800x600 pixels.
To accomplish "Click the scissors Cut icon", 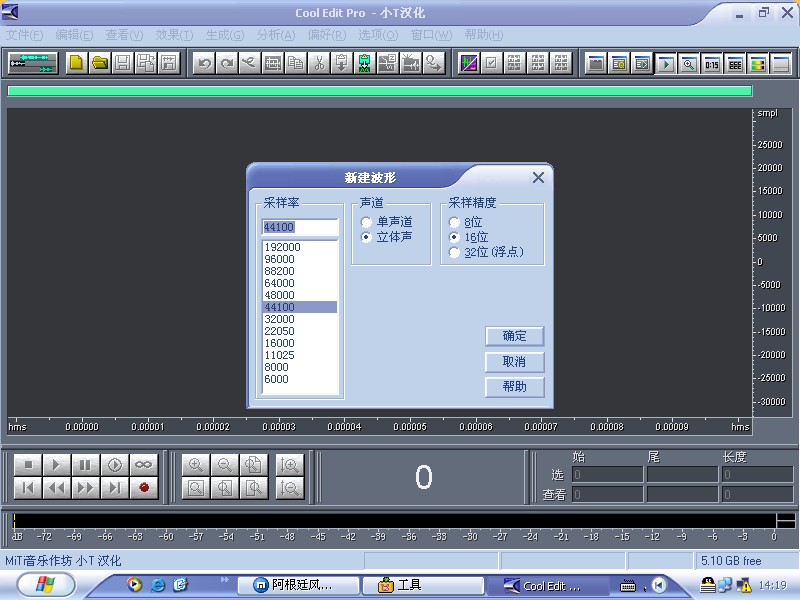I will 319,63.
